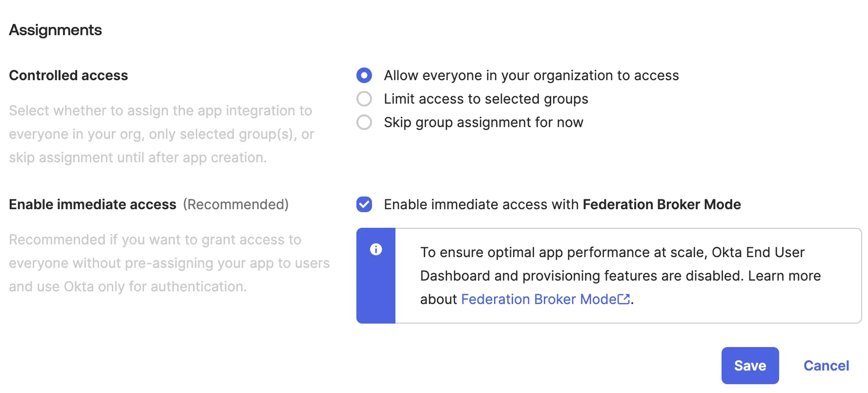Click the Assignments heading
The width and height of the screenshot is (868, 393).
(x=55, y=30)
